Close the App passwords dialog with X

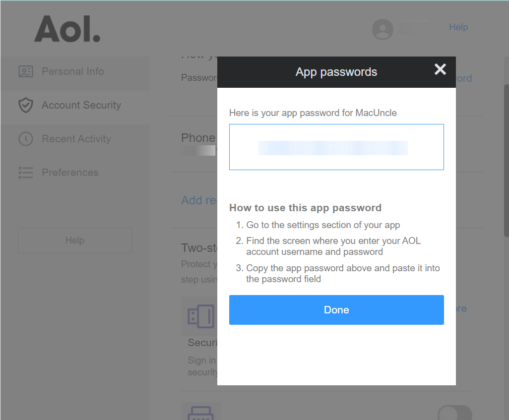[440, 69]
